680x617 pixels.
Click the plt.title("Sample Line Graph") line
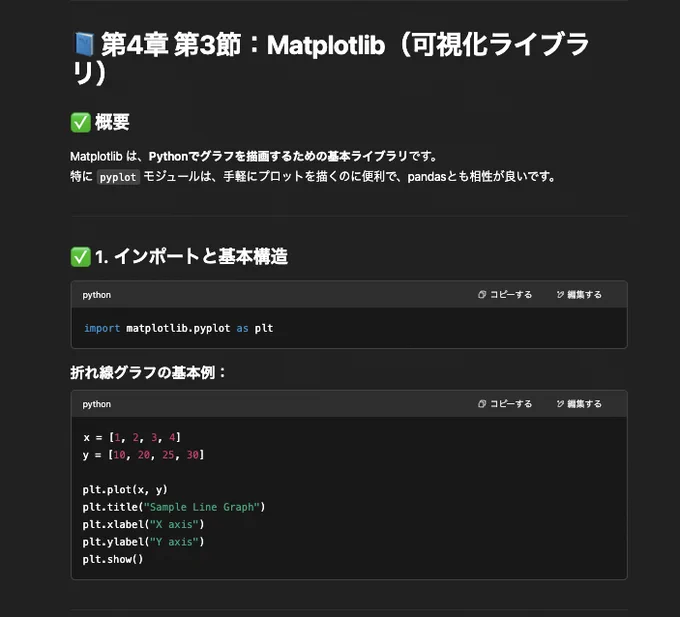[x=174, y=507]
